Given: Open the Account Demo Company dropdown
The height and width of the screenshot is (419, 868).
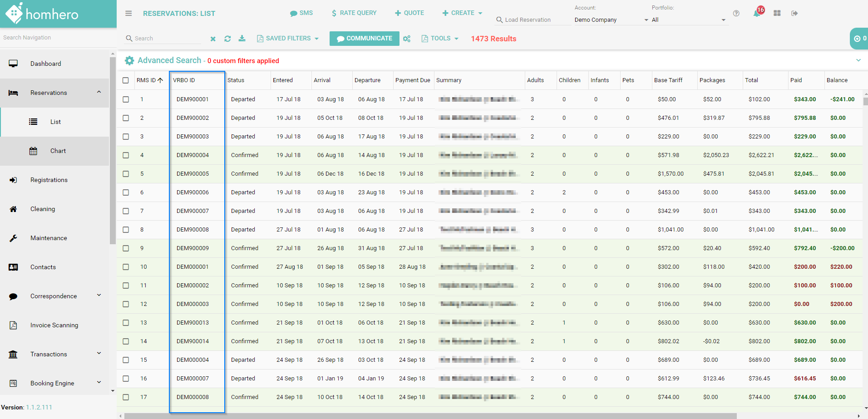Looking at the screenshot, I should click(611, 20).
